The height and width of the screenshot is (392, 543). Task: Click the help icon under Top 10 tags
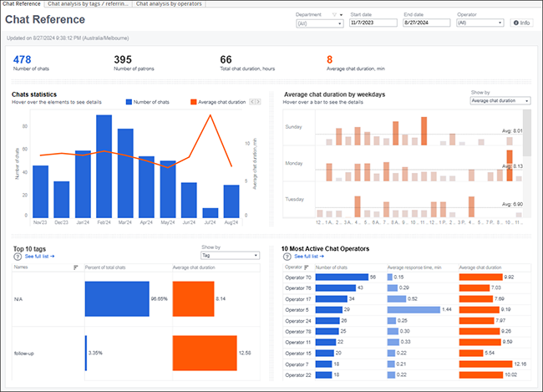coord(18,257)
